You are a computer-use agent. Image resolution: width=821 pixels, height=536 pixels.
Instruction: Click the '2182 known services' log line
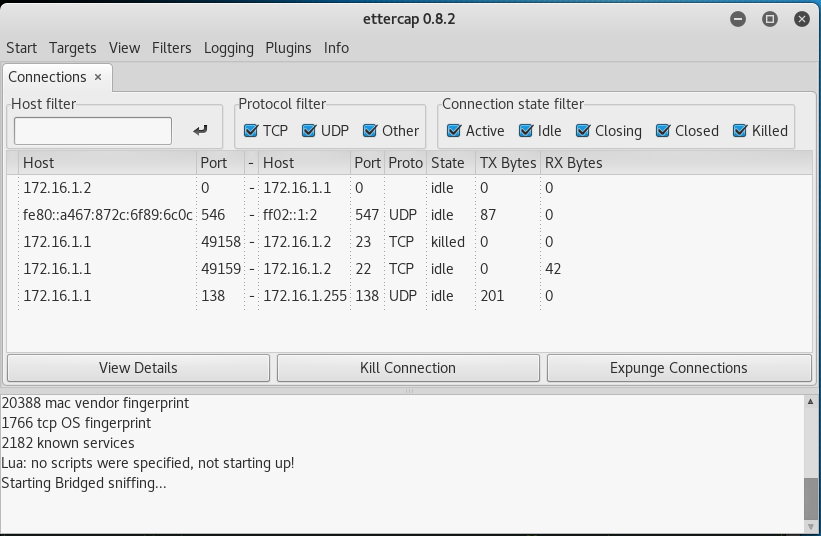(x=68, y=443)
